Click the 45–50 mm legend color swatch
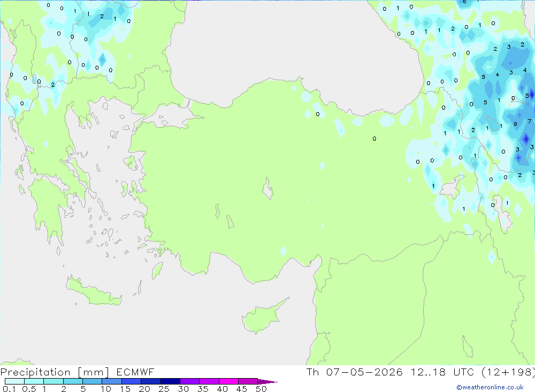535x392 pixels. pos(248,381)
